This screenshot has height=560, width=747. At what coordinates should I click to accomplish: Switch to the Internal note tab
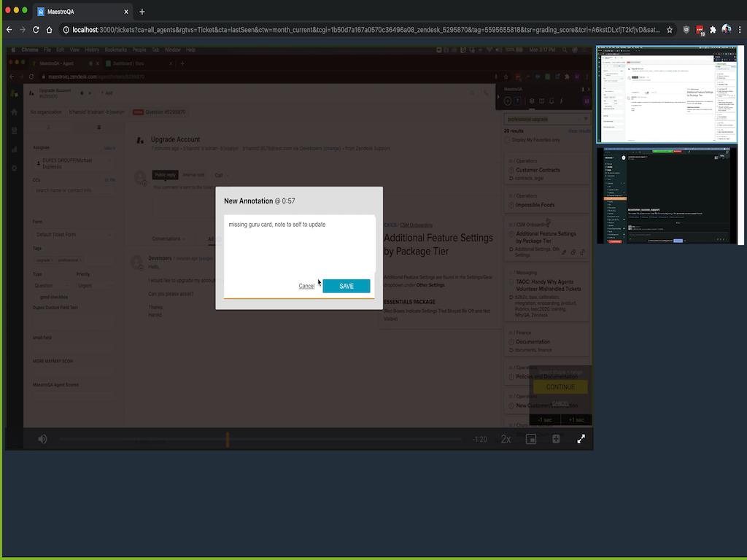point(193,174)
